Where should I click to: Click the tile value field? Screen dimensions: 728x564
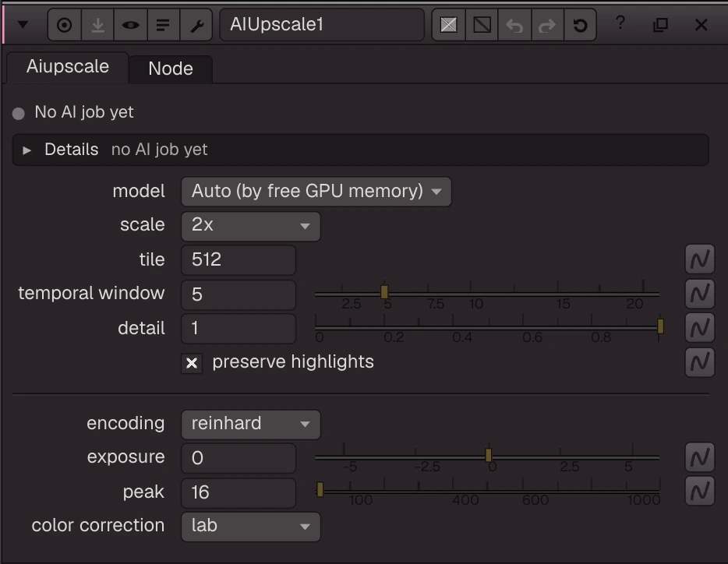tap(239, 260)
